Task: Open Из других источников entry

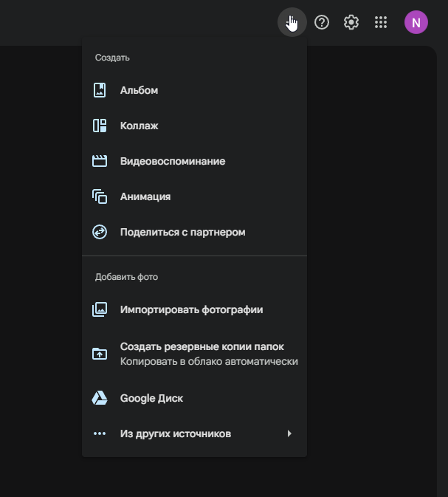Action: point(194,433)
